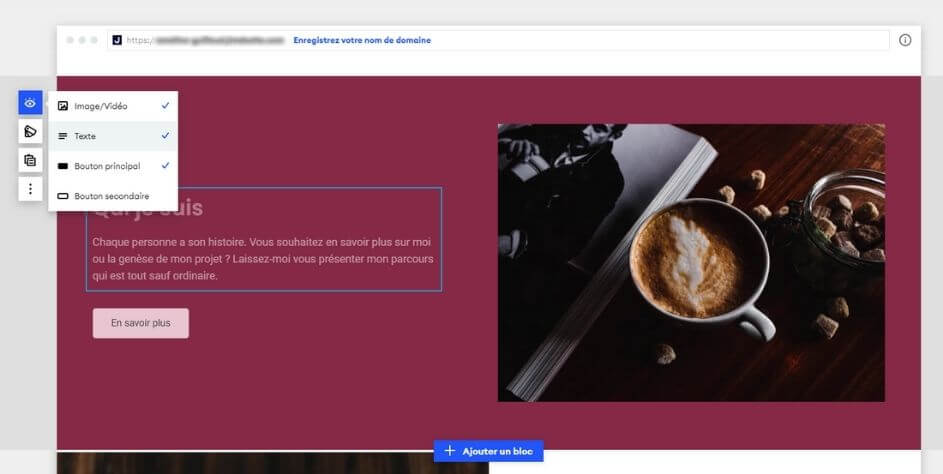The width and height of the screenshot is (943, 474).
Task: Select the coffee cup image
Action: click(x=691, y=263)
